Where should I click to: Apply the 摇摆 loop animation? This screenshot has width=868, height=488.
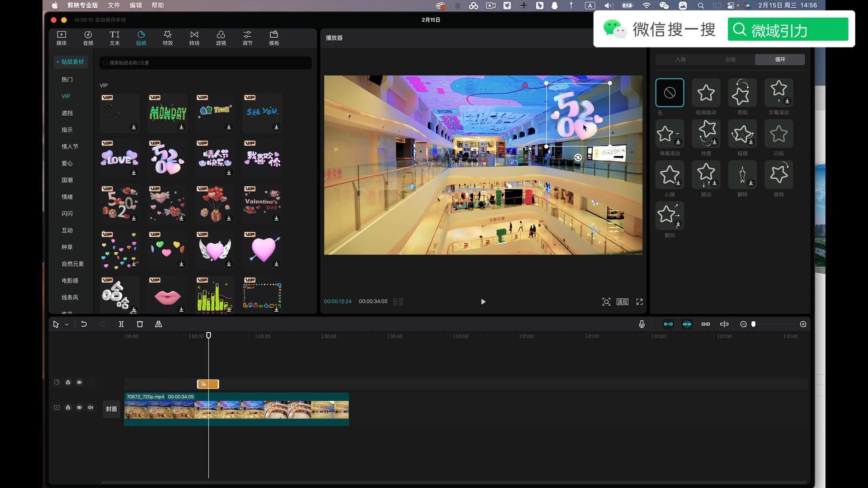[x=742, y=134]
